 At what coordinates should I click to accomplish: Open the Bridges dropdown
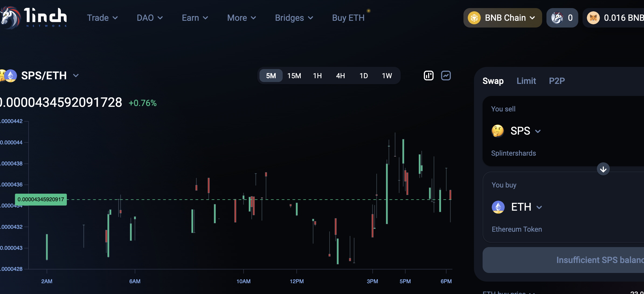coord(294,18)
